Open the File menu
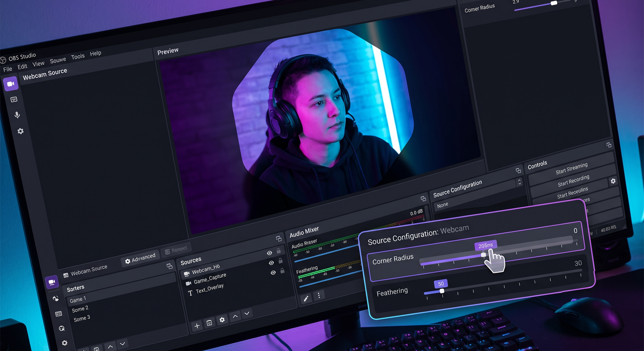The image size is (644, 351). (7, 69)
